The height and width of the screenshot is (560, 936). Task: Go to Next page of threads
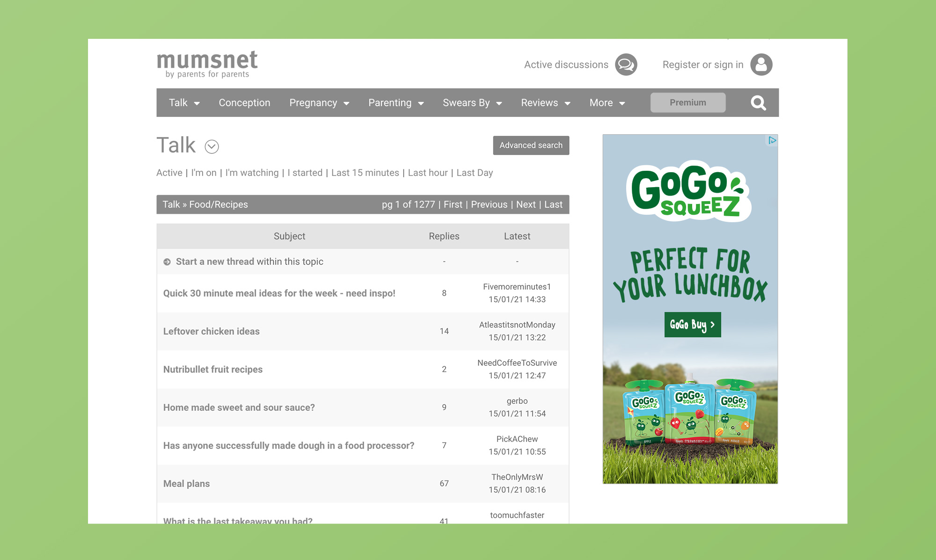click(x=526, y=204)
